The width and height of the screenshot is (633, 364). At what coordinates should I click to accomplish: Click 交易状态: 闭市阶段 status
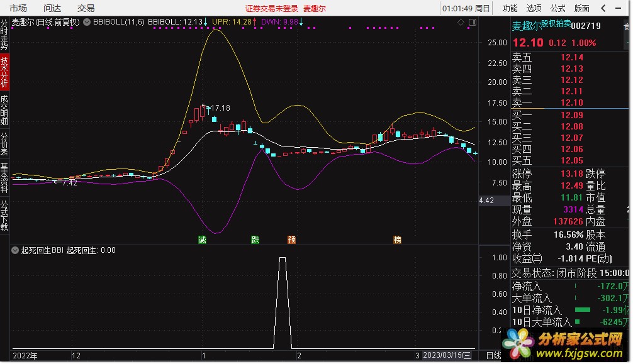click(554, 273)
